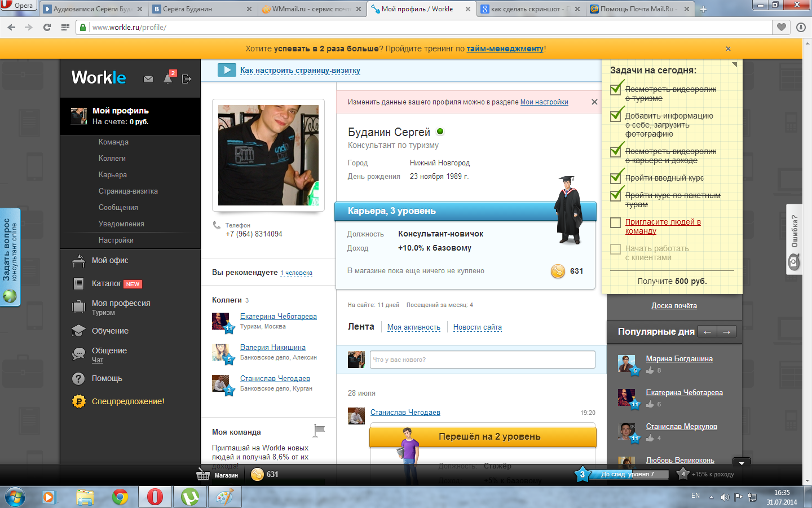Open Карьера in profile menu
Screen dimensions: 812x508
tap(113, 175)
